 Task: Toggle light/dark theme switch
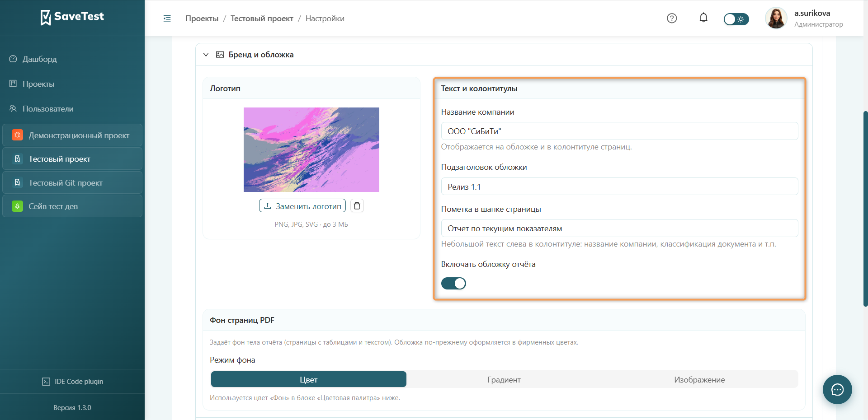tap(736, 19)
